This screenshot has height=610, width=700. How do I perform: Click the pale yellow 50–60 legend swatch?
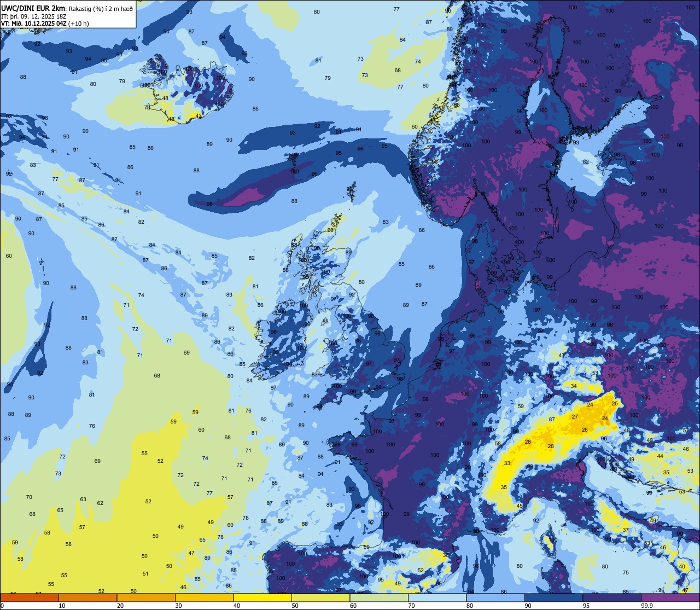[x=320, y=597]
